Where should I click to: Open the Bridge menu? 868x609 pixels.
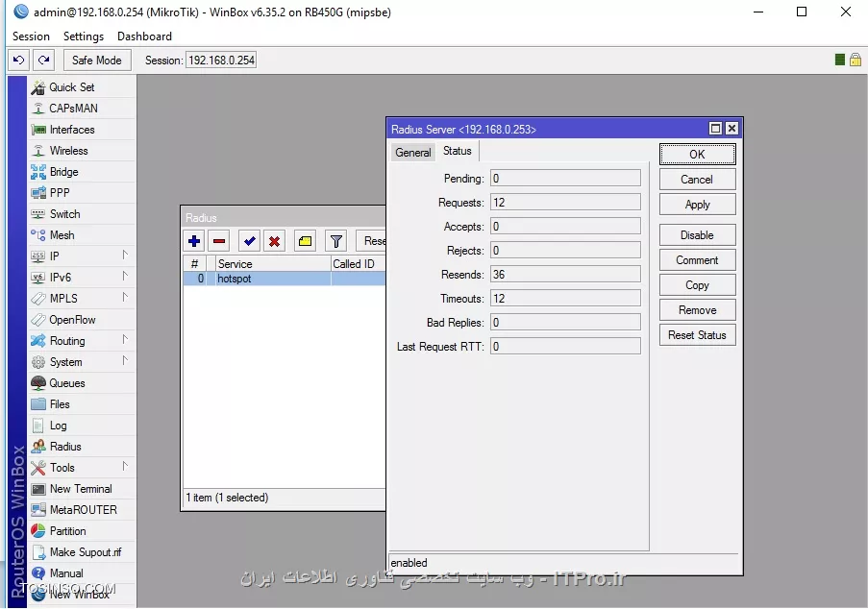81,172
